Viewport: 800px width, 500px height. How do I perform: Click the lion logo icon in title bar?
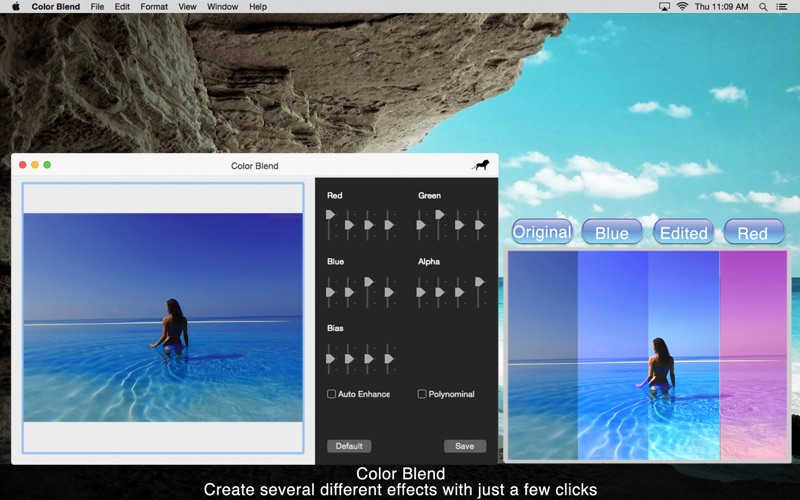tap(480, 165)
